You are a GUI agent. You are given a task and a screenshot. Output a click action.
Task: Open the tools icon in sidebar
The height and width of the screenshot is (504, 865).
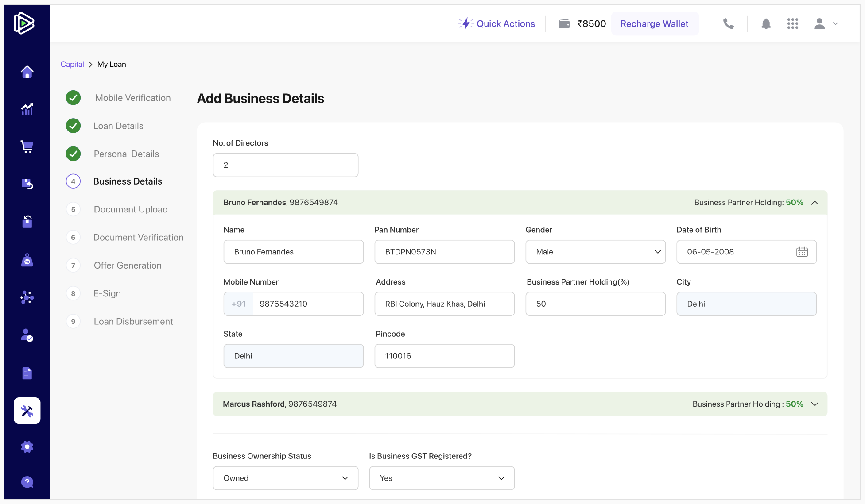[27, 411]
